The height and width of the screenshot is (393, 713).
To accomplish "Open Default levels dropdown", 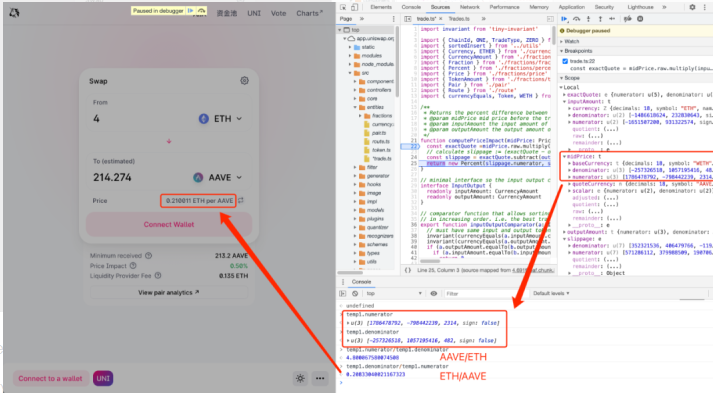I will (x=551, y=293).
